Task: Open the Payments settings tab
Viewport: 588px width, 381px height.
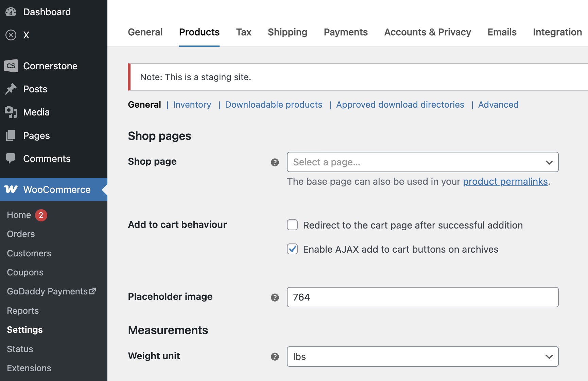Action: pyautogui.click(x=345, y=32)
